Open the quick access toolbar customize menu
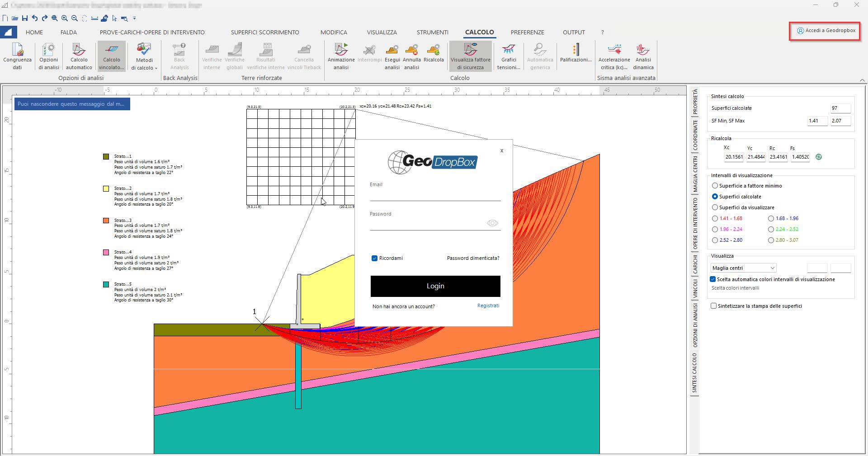Viewport: 868px width, 456px height. 134,19
